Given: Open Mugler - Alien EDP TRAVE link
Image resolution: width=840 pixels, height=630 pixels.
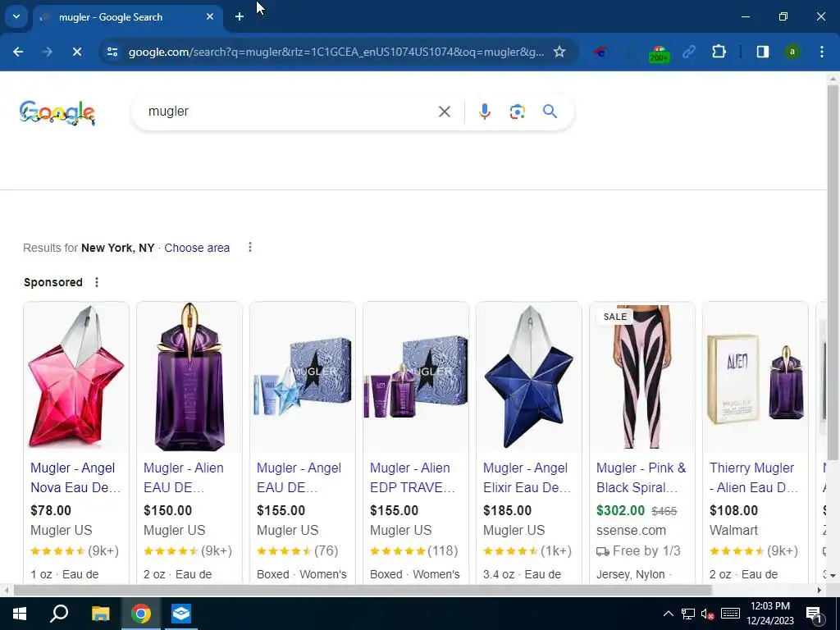Looking at the screenshot, I should coord(412,477).
